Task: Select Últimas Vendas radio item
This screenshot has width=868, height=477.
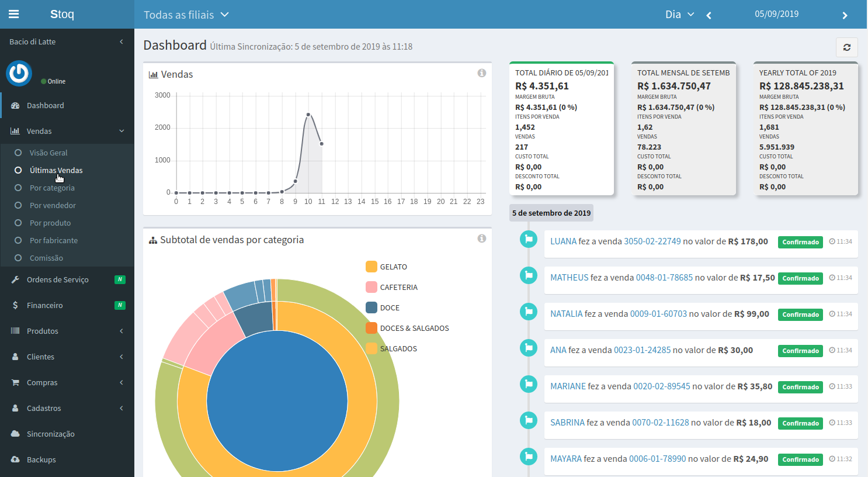Action: point(18,171)
